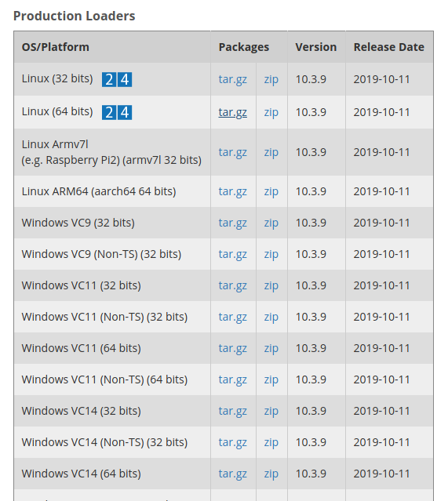Click the 'Release Date' column header

pyautogui.click(x=389, y=47)
